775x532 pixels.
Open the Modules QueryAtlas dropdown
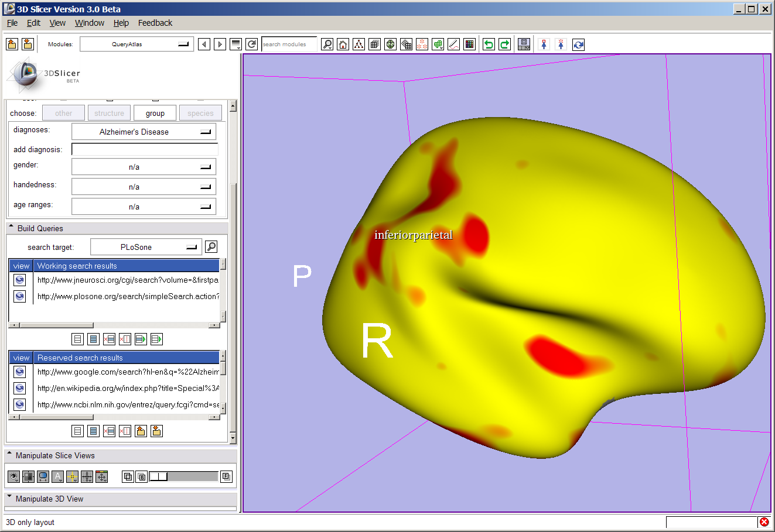point(136,44)
